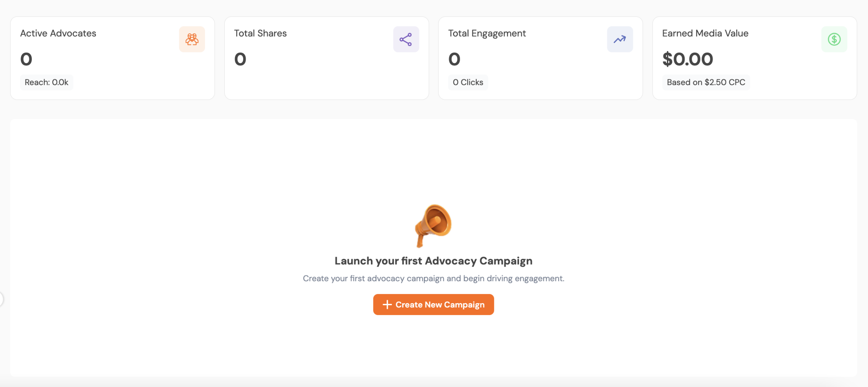
Task: Click the $0.00 earned media value
Action: (x=688, y=59)
